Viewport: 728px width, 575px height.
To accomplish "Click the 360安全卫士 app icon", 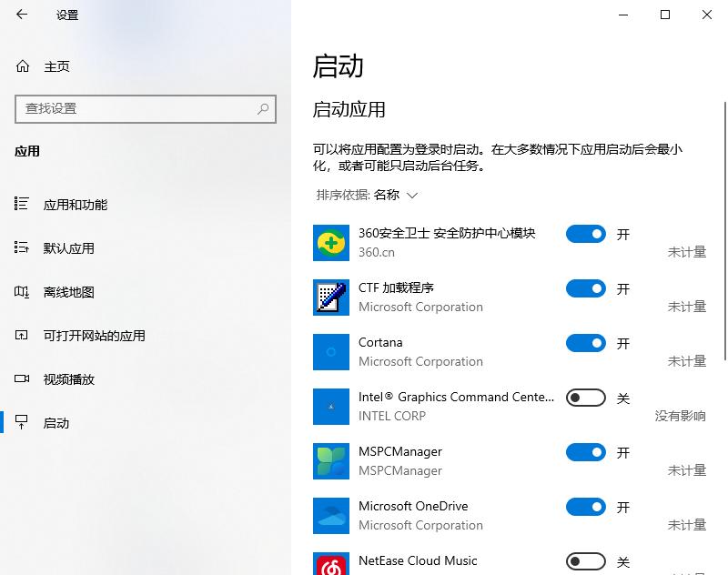I will pos(331,242).
